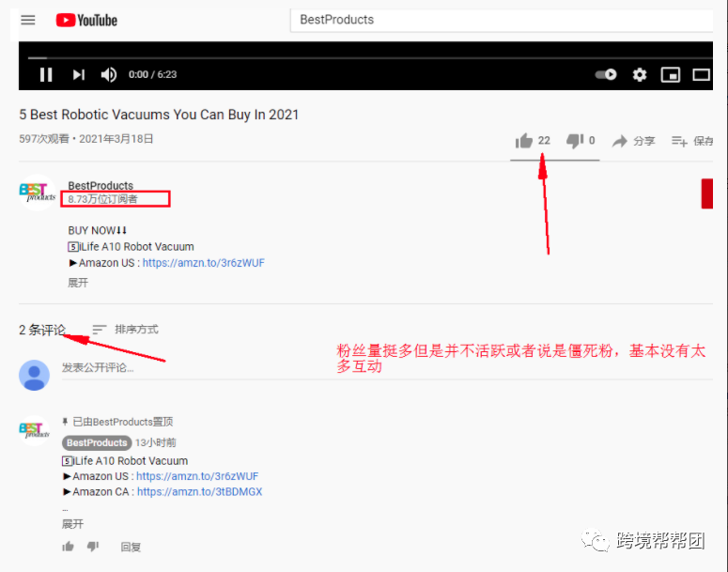
Task: Expand the video description 展开
Action: click(x=78, y=283)
